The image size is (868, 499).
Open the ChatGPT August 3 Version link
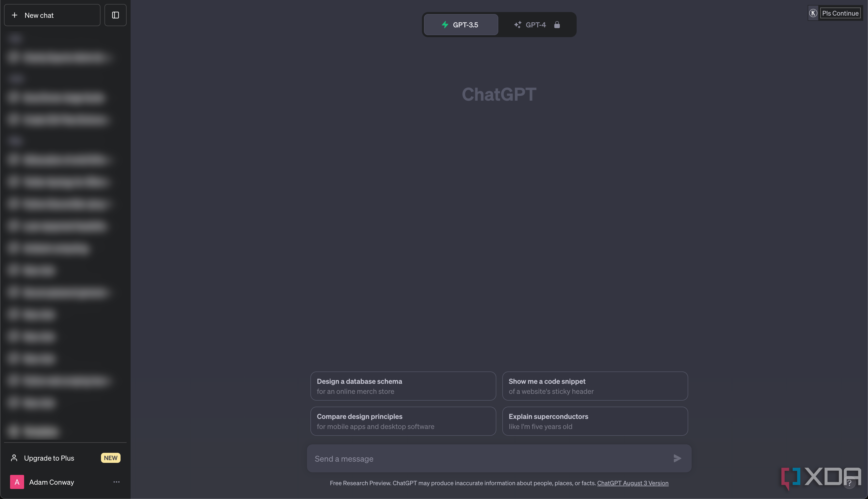tap(633, 483)
